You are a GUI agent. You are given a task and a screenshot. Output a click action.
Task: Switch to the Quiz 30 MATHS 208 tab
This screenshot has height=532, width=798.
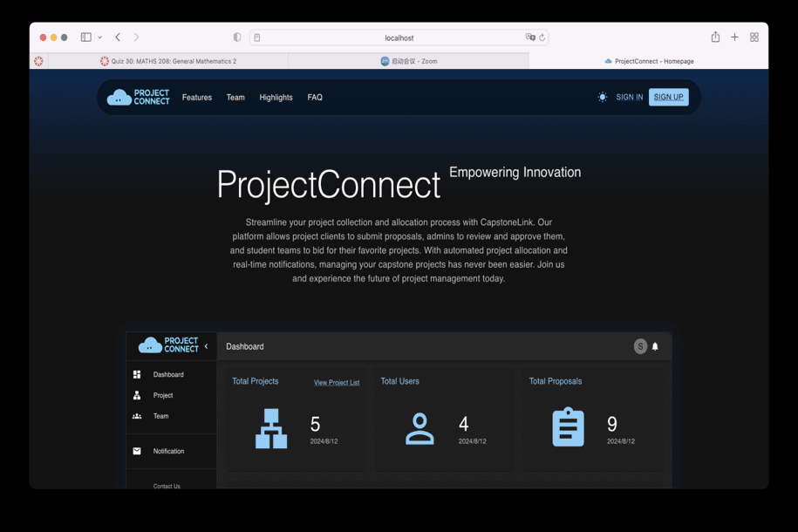167,62
